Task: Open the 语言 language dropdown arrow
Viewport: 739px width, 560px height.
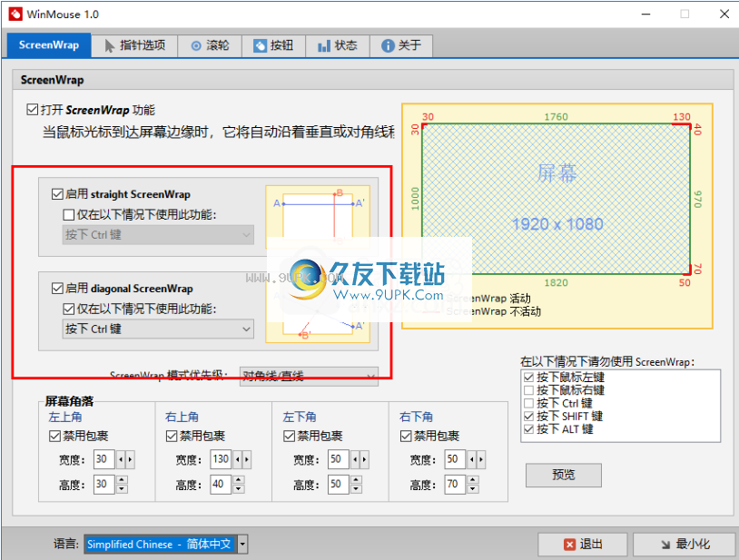Action: point(242,545)
